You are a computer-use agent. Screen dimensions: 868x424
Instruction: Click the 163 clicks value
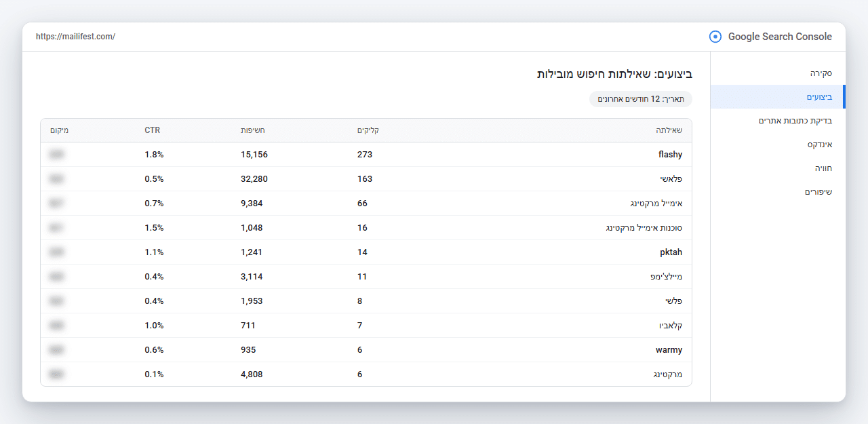click(365, 179)
